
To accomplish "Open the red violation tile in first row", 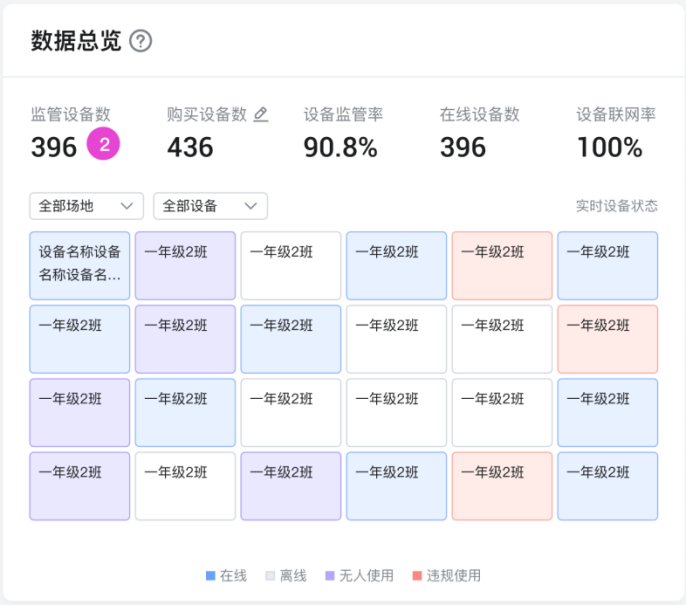I will (502, 266).
